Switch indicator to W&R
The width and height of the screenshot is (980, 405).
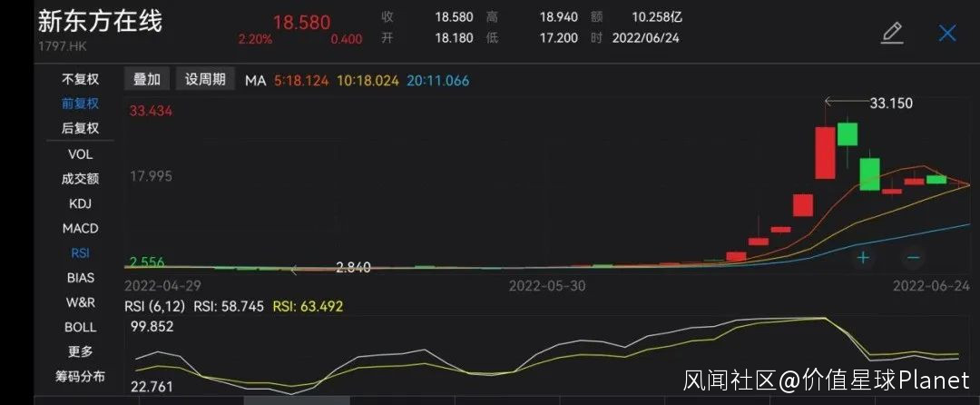pos(80,302)
